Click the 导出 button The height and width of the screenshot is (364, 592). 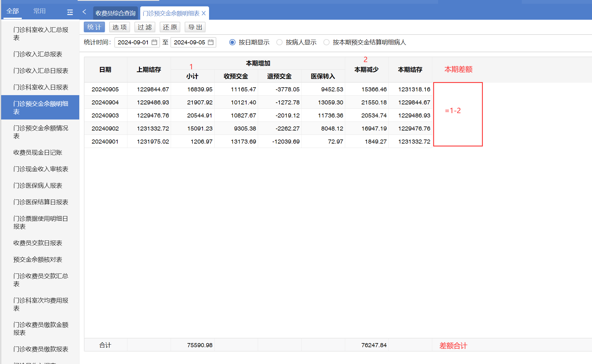(x=195, y=27)
